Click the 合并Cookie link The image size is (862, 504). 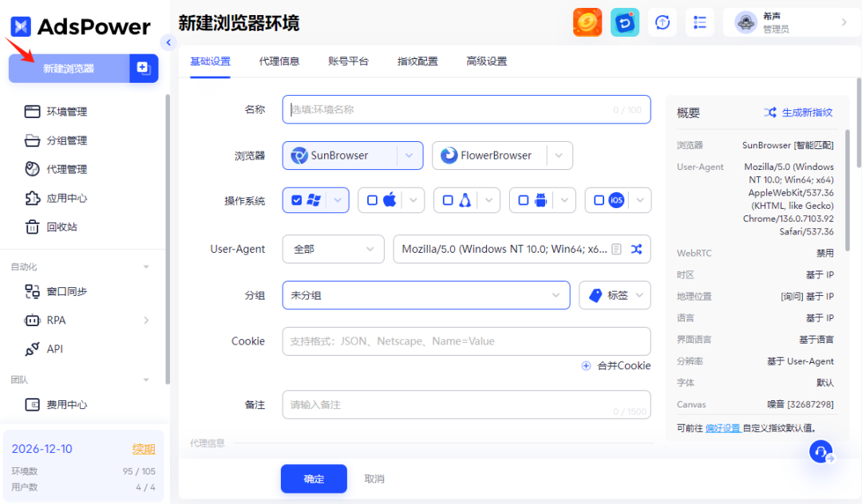624,366
